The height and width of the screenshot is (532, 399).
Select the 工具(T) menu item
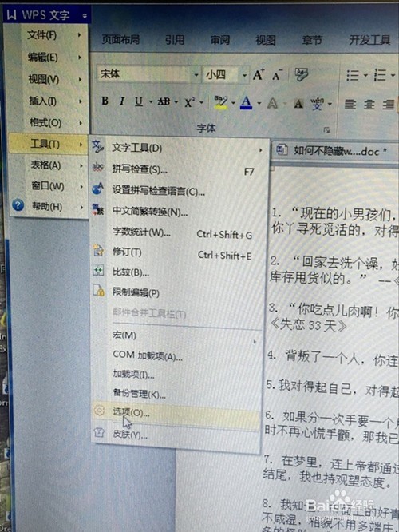point(48,145)
